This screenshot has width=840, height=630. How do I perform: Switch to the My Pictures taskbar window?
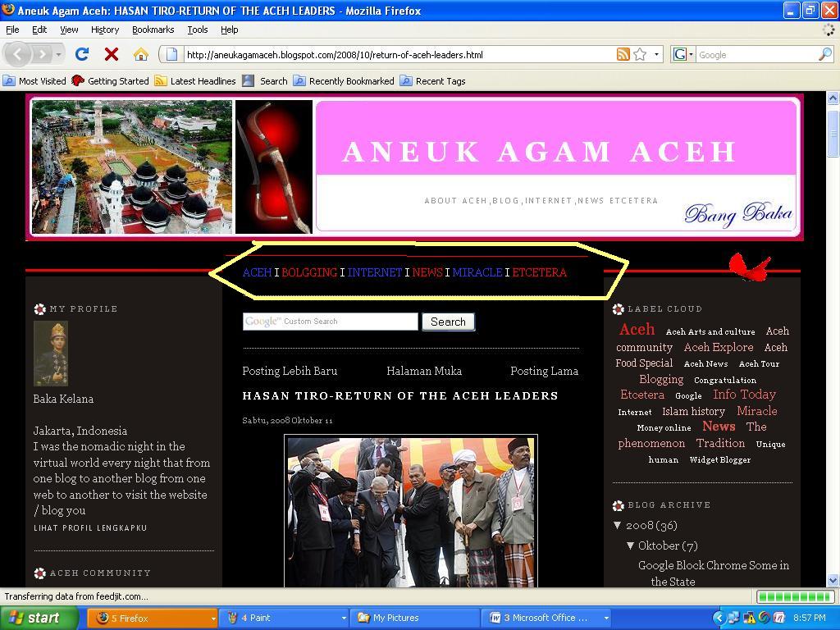pyautogui.click(x=413, y=619)
